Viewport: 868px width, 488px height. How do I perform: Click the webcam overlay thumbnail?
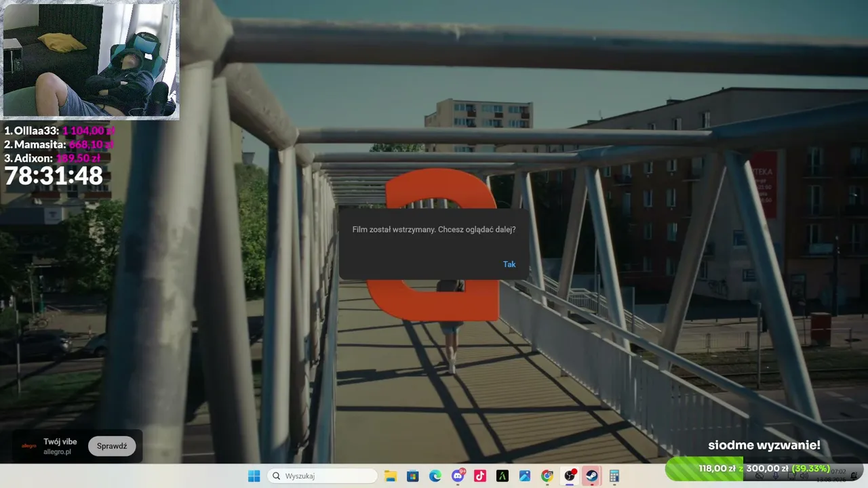90,60
